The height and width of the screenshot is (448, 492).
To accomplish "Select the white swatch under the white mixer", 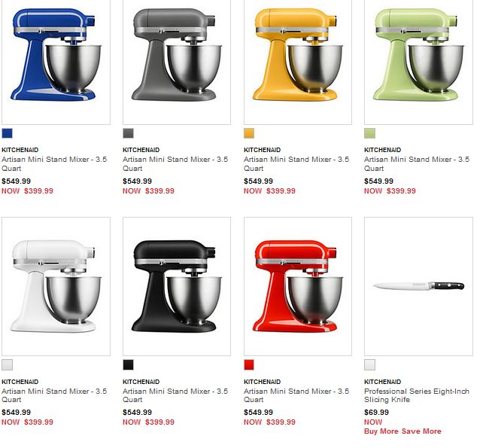I will [x=8, y=365].
